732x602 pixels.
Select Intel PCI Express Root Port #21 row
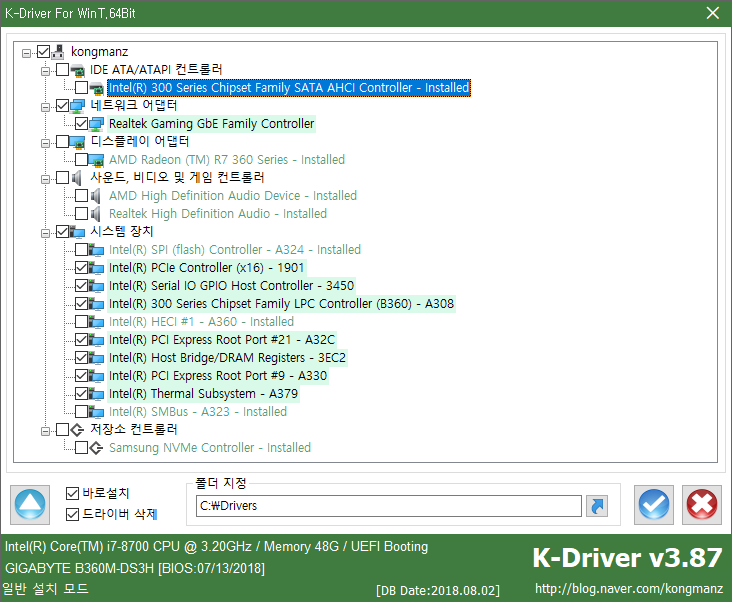point(222,340)
